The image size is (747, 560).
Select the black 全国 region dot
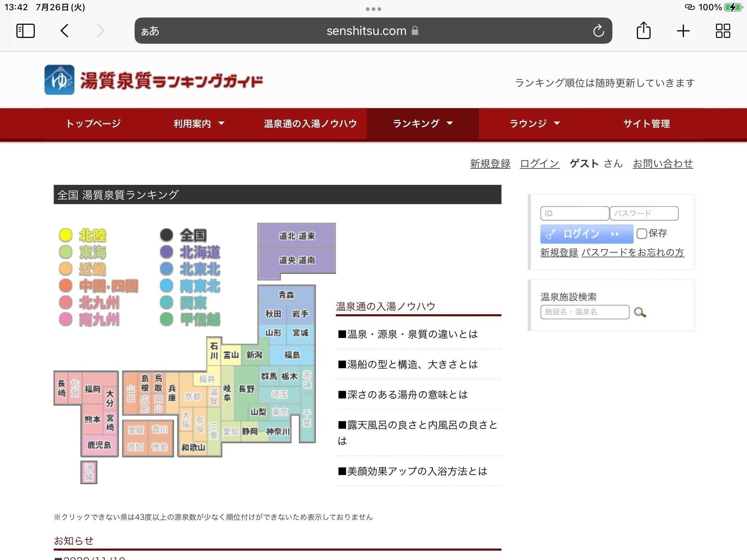167,235
